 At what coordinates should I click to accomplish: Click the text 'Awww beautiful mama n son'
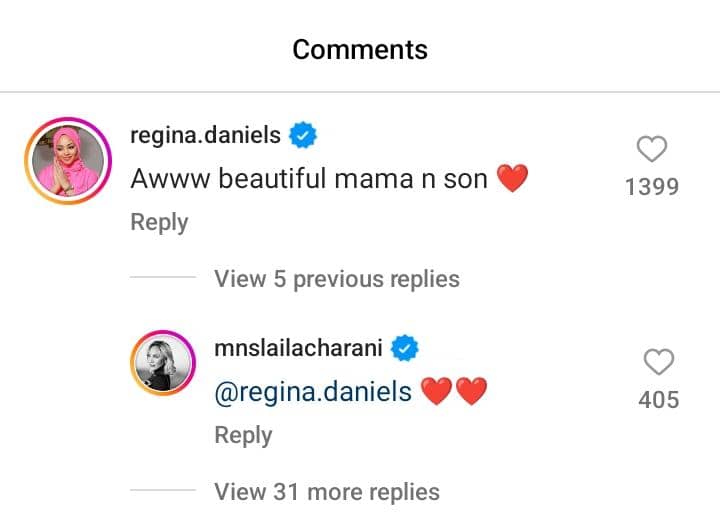pyautogui.click(x=309, y=179)
